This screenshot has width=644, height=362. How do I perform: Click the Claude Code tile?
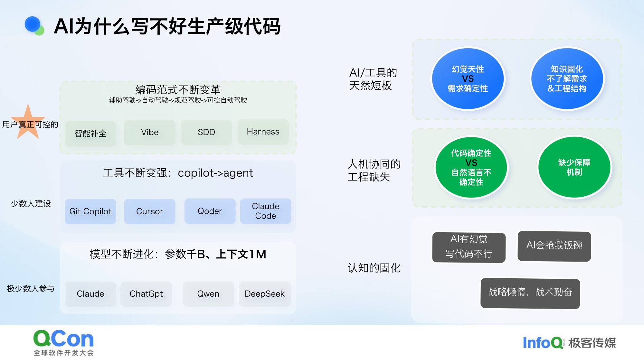266,211
